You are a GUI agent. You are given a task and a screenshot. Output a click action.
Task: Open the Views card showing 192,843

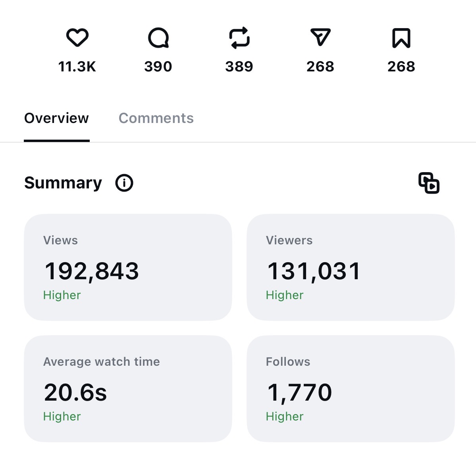(x=128, y=267)
